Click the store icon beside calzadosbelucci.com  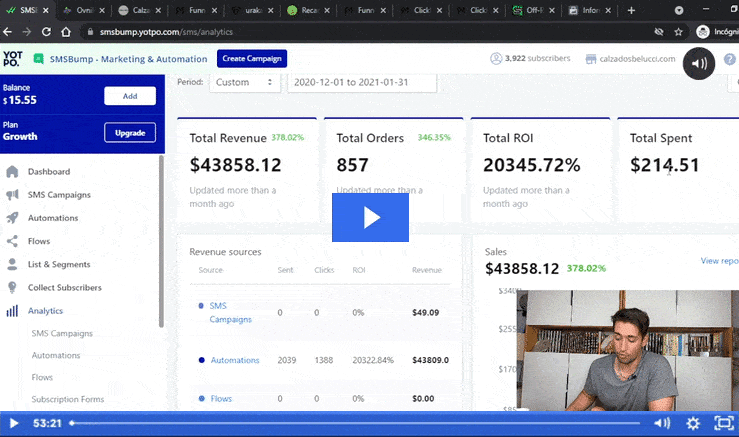click(x=591, y=59)
